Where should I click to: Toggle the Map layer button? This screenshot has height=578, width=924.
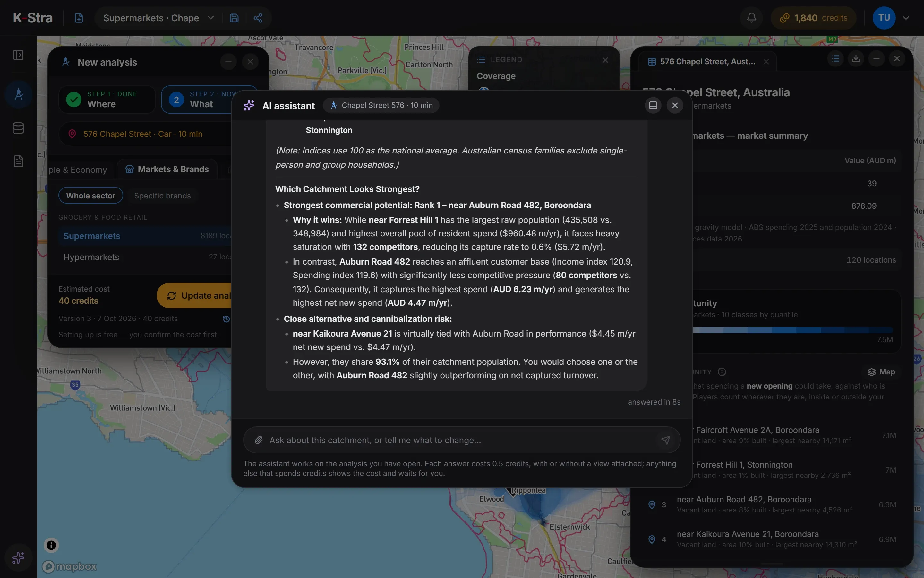coord(881,372)
